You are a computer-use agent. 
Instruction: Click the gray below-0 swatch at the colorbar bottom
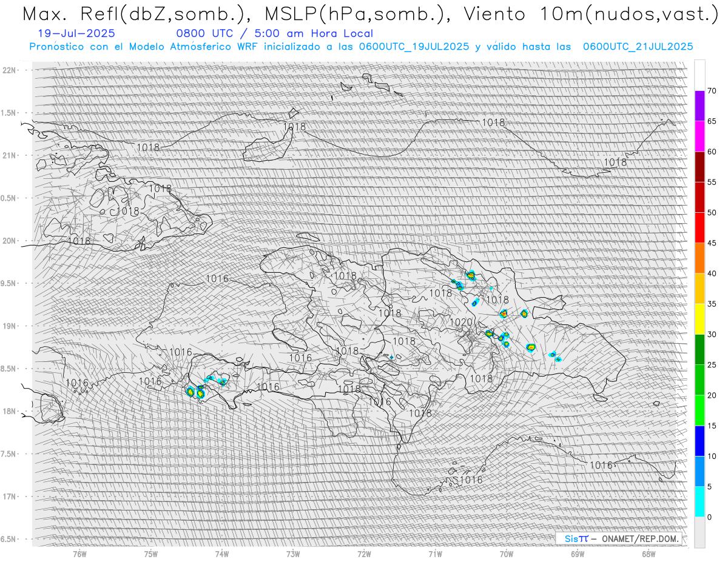(x=699, y=532)
